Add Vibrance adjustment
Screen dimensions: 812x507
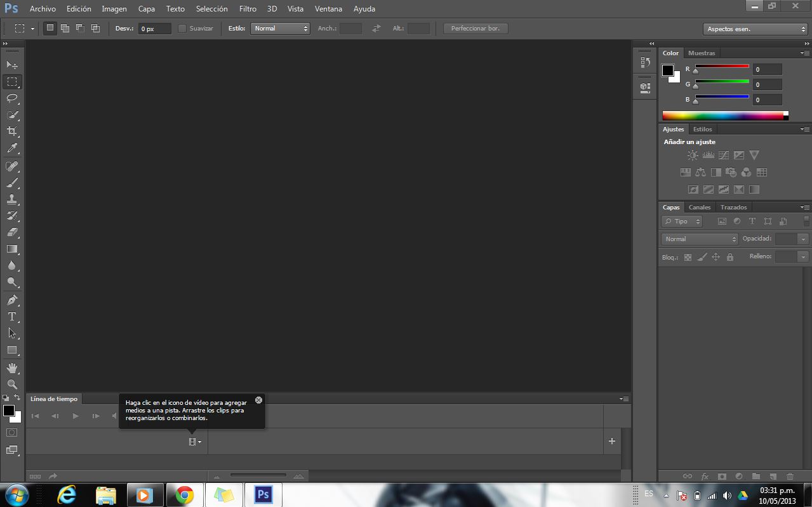(754, 155)
